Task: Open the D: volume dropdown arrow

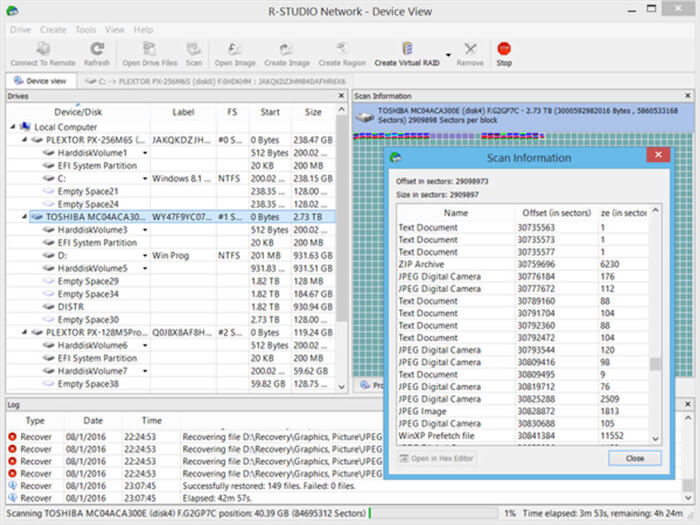Action: coord(145,255)
